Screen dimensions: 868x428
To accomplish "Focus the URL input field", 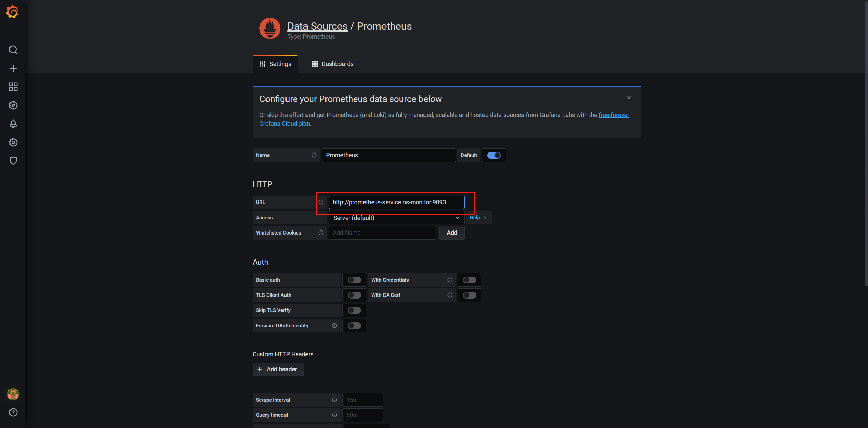I will click(396, 202).
